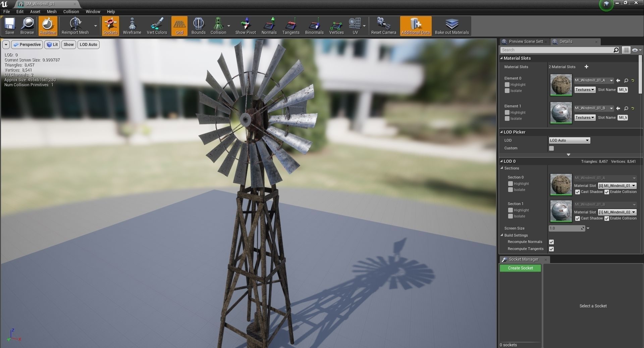Show mesh Vertices
The width and height of the screenshot is (644, 348).
click(x=336, y=26)
